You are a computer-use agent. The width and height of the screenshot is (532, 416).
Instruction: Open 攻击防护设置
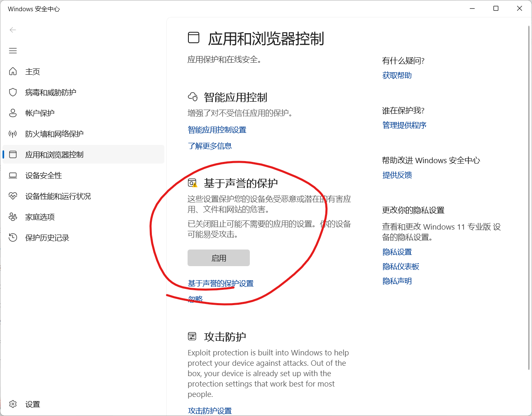tap(210, 410)
